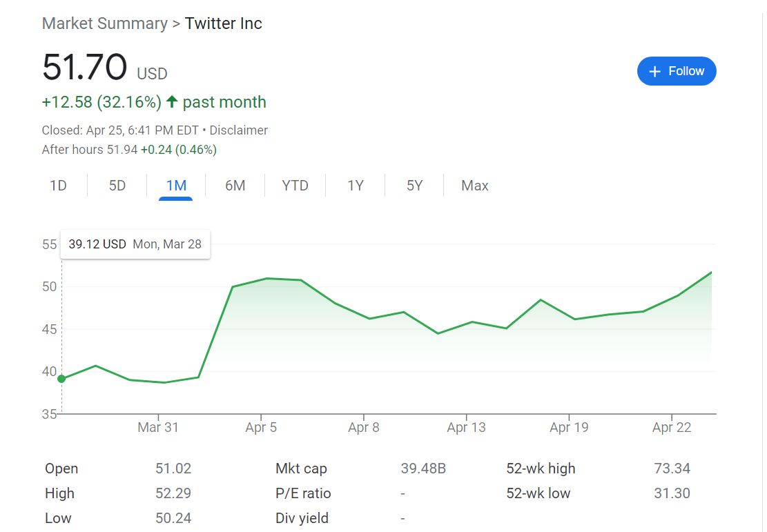This screenshot has width=767, height=532.
Task: Select the 1D time range tab
Action: pyautogui.click(x=58, y=186)
